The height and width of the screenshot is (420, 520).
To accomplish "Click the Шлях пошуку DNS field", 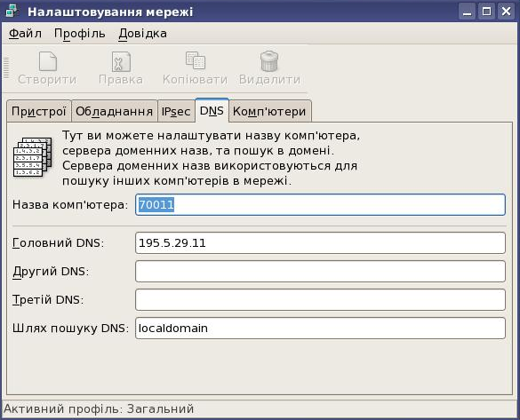I will point(320,329).
